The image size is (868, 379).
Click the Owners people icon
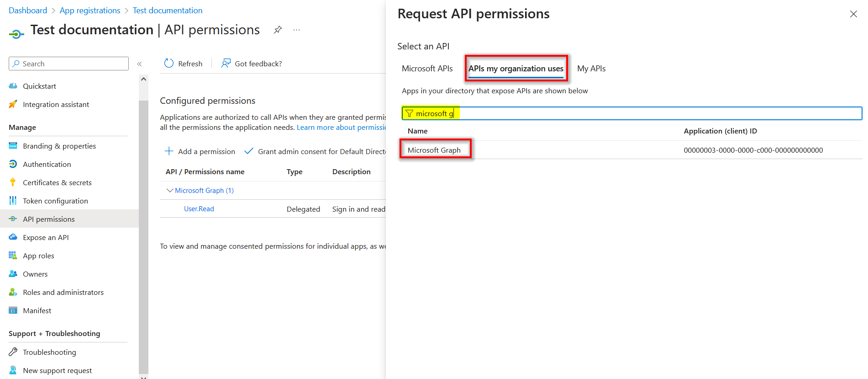pyautogui.click(x=13, y=273)
